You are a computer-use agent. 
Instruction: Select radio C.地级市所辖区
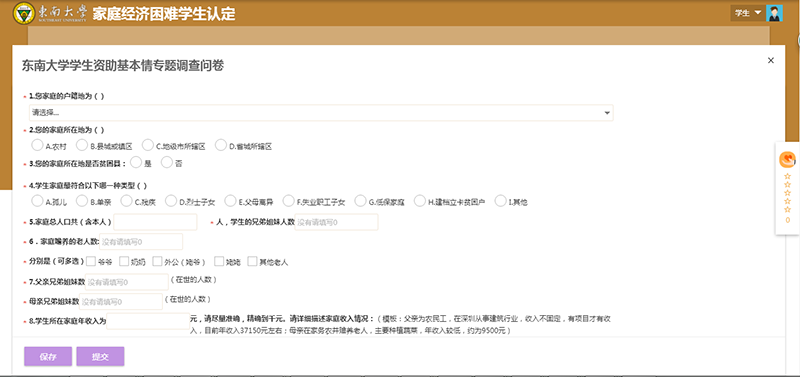tap(148, 145)
